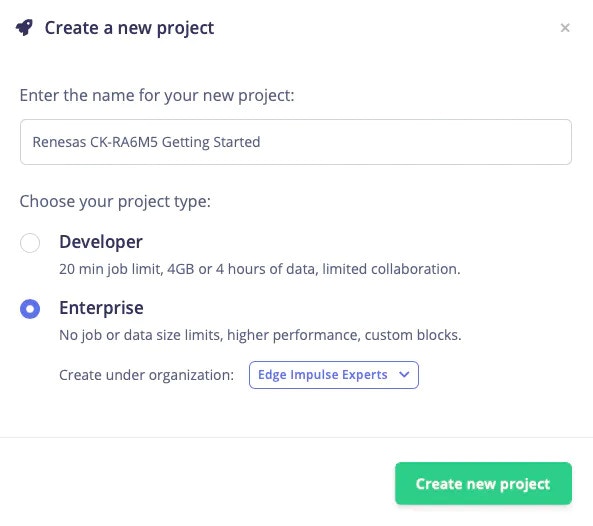593x526 pixels.
Task: Click the project name input field
Action: (296, 142)
